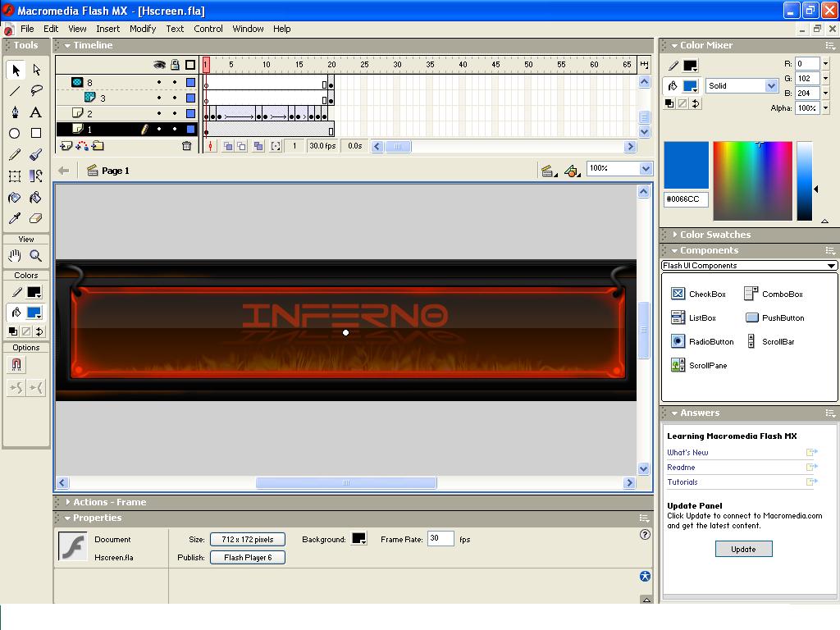Screen dimensions: 840x630
Task: Click the document Background color swatch
Action: point(358,539)
